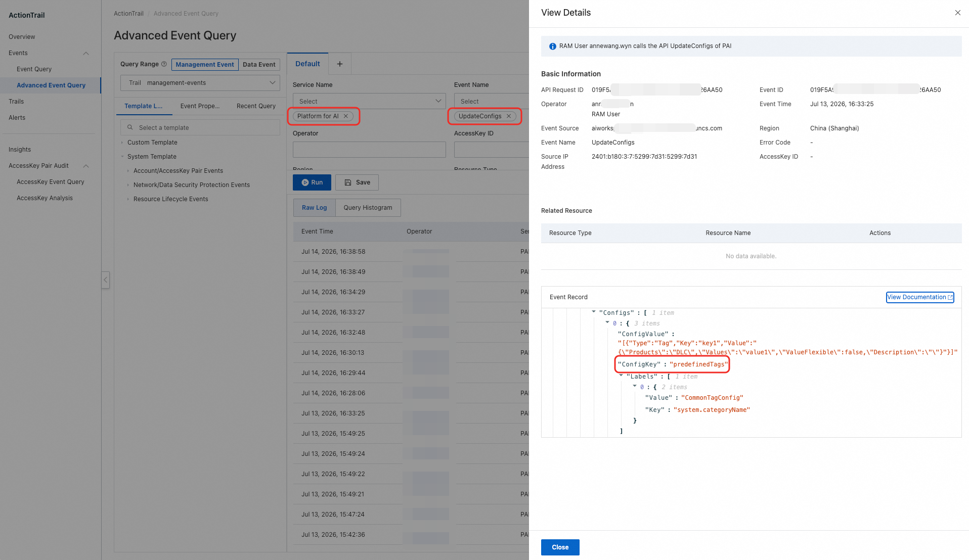This screenshot has height=560, width=969.
Task: Go to Overview in sidebar
Action: (22, 37)
